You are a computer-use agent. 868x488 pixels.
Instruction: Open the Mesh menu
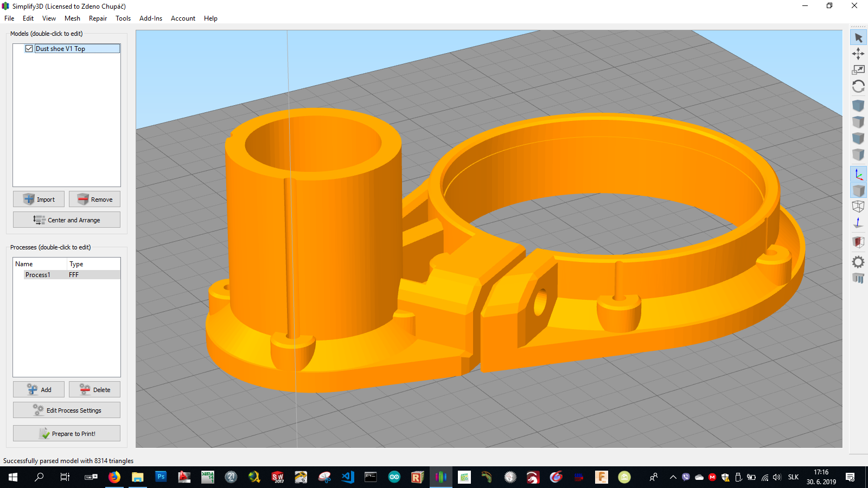[72, 18]
